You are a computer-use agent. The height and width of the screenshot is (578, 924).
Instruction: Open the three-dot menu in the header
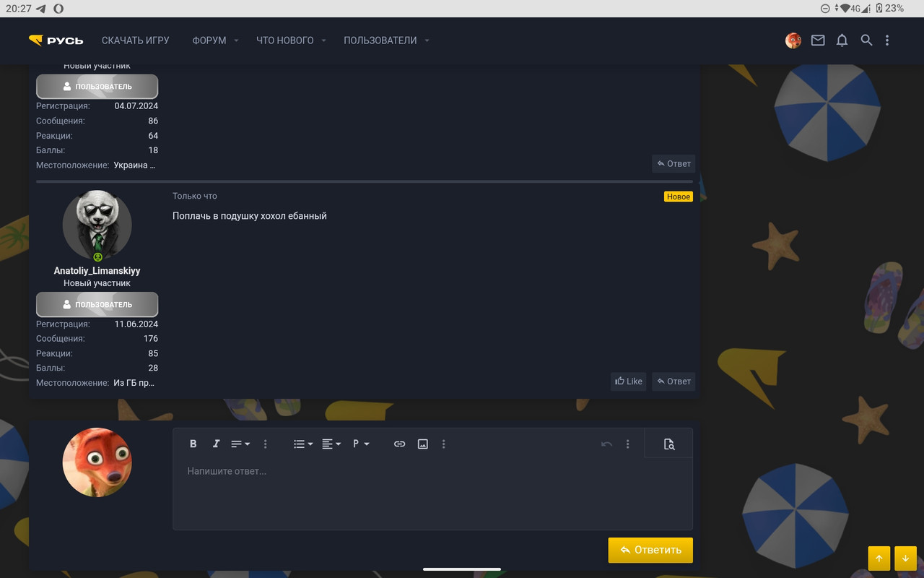(887, 40)
